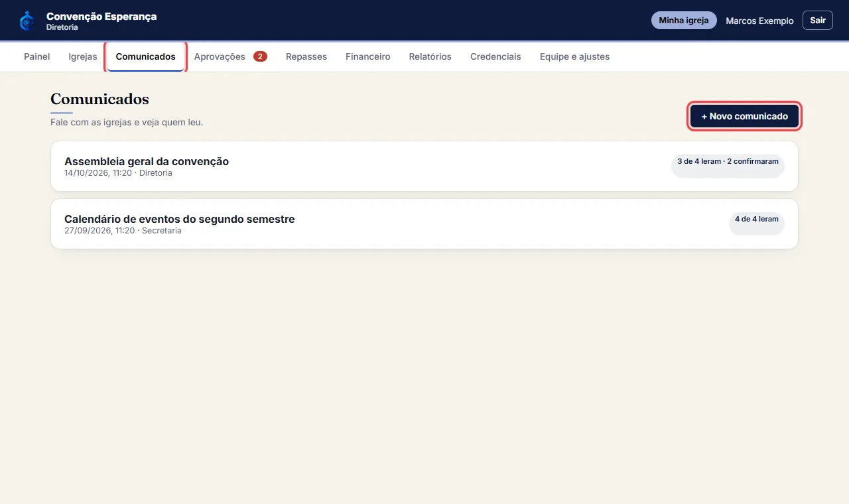Open Calendário de eventos do segundo semestre
This screenshot has height=504, width=849.
[424, 223]
